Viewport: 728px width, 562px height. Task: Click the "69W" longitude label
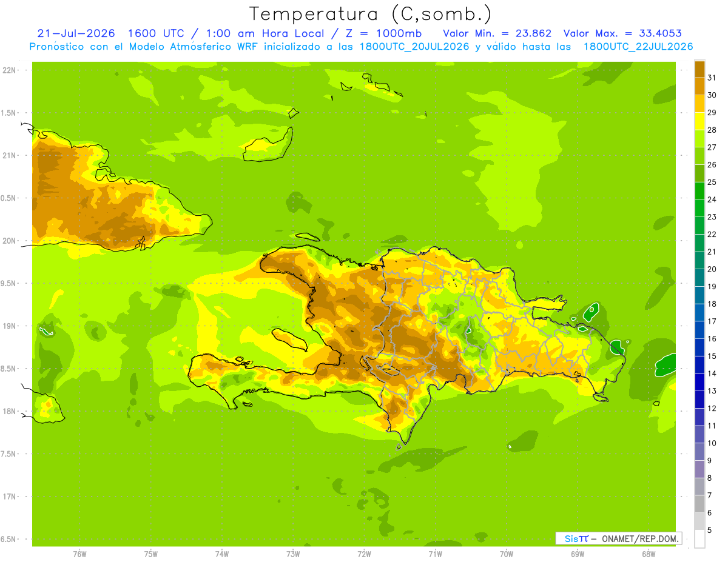coord(578,554)
